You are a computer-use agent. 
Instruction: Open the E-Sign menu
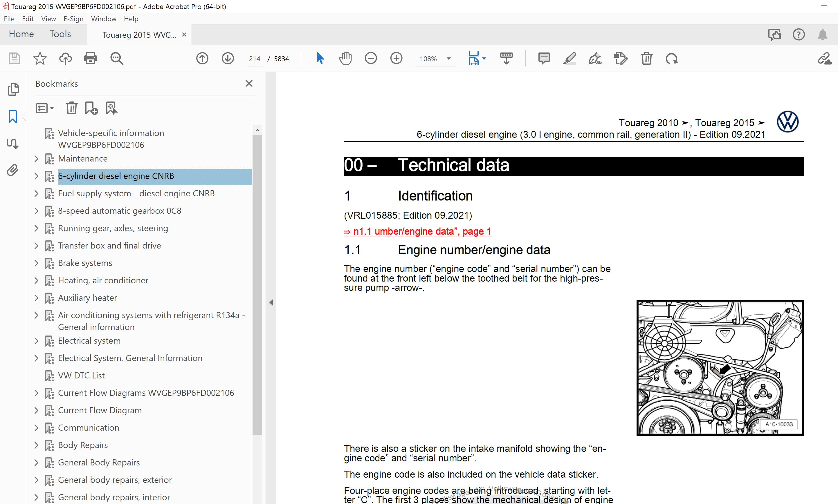click(73, 19)
